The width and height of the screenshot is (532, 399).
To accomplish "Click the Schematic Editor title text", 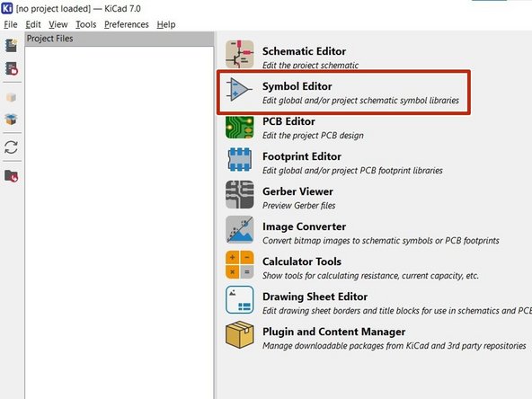I will tap(304, 51).
